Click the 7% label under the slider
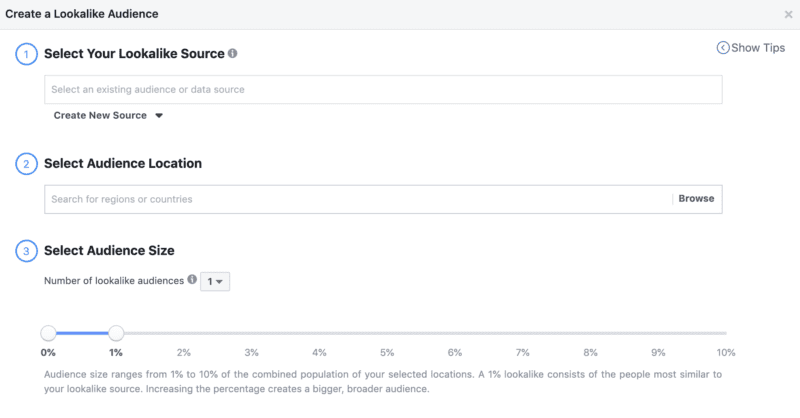Viewport: 800px width, 418px height. tap(523, 352)
